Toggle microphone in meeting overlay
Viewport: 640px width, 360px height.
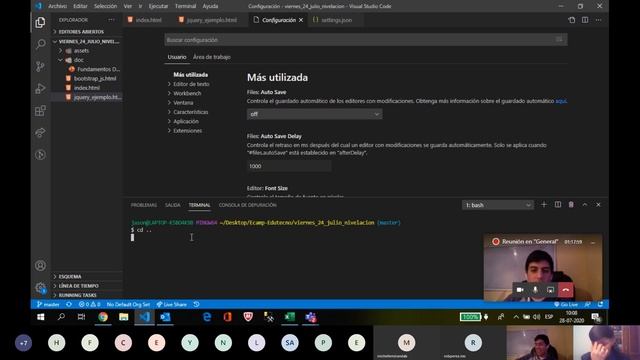[535, 290]
